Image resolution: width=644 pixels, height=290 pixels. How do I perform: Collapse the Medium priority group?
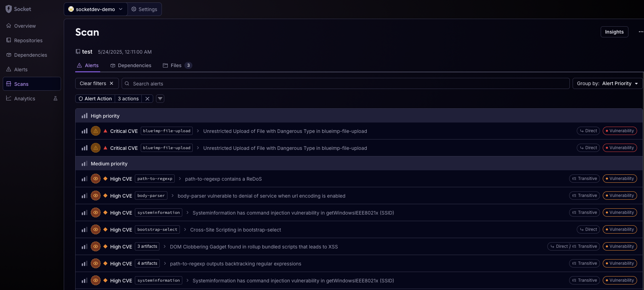359,163
